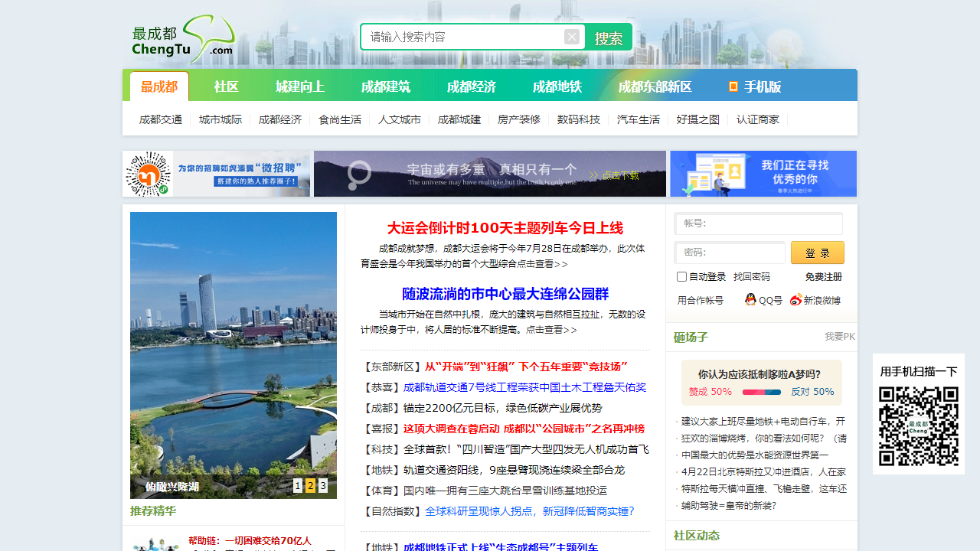Image resolution: width=980 pixels, height=551 pixels.
Task: Switch carousel to slide 1
Action: pos(298,486)
